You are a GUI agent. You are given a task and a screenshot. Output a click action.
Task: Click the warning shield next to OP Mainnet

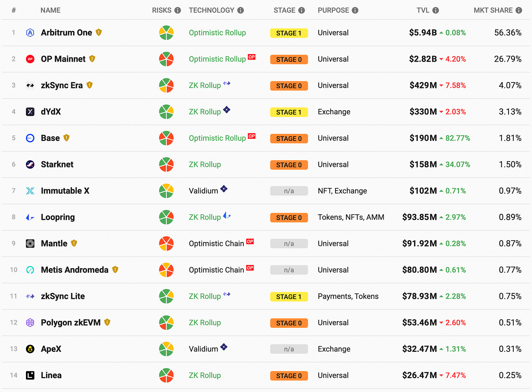click(92, 59)
